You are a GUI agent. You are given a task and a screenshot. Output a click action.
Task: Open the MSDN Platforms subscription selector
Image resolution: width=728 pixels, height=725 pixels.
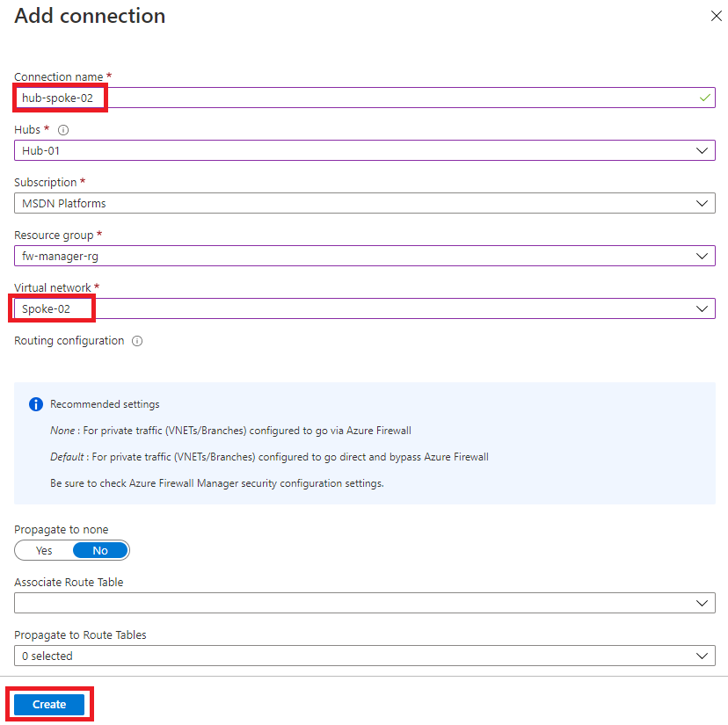click(x=364, y=203)
